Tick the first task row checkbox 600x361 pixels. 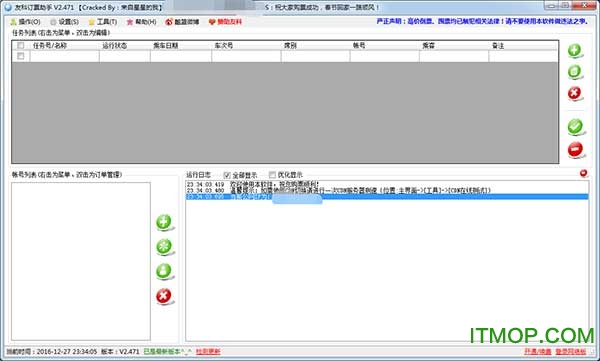(x=21, y=56)
